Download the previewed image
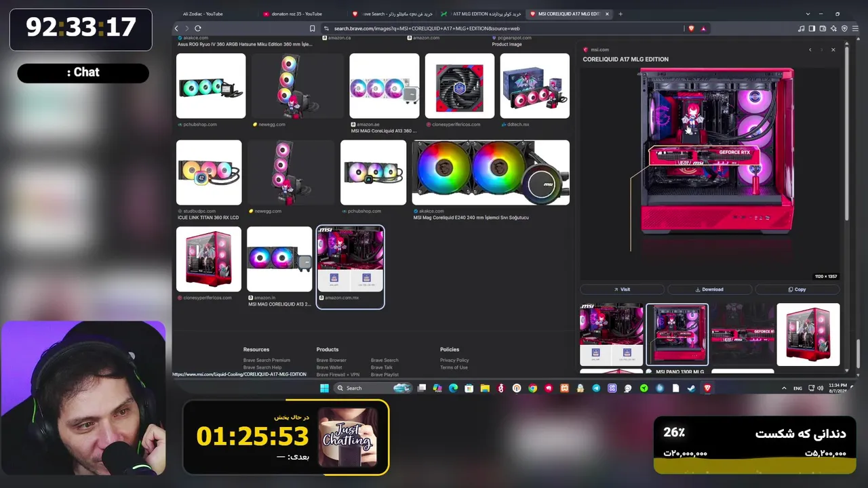868x488 pixels. tap(709, 289)
